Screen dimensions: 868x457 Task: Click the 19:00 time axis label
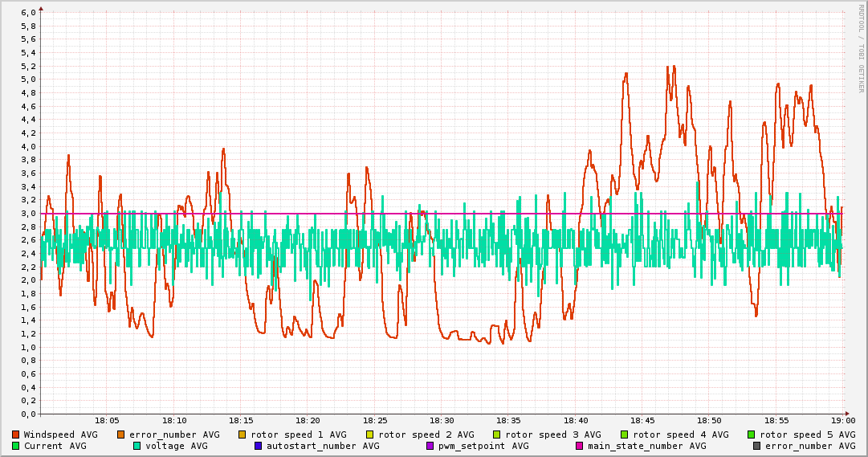(843, 420)
